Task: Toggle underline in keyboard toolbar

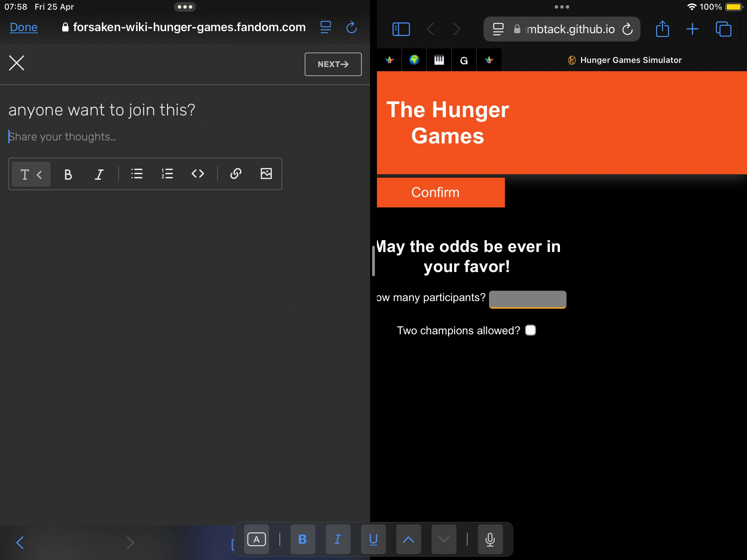Action: (373, 540)
